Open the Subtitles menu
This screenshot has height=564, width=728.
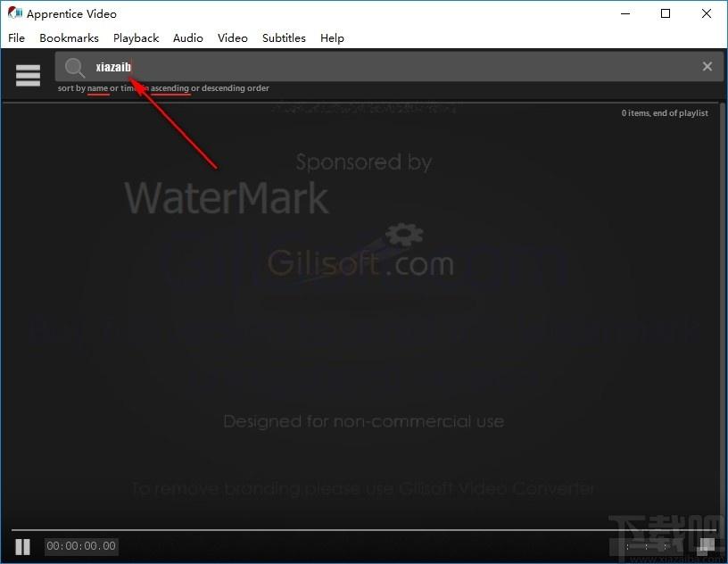pos(284,38)
